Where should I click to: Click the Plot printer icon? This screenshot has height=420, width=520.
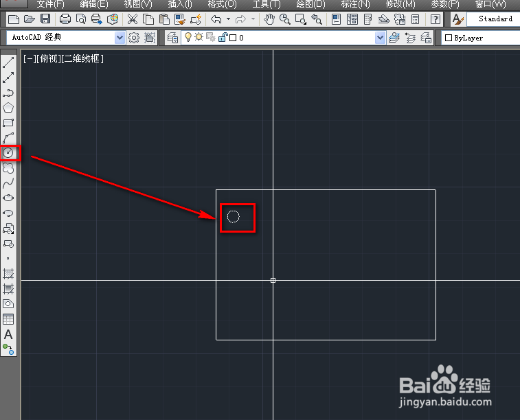tap(65, 19)
